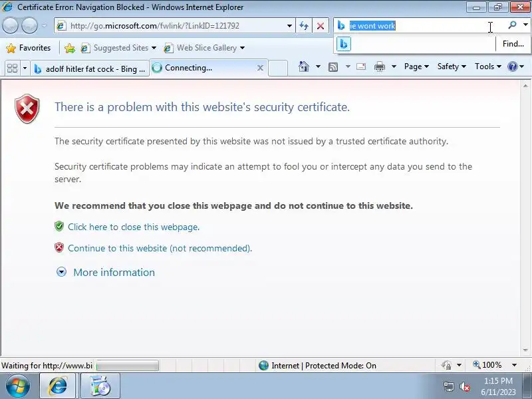Click the green shield icon
Screen dimensions: 532x399
[x=59, y=226]
